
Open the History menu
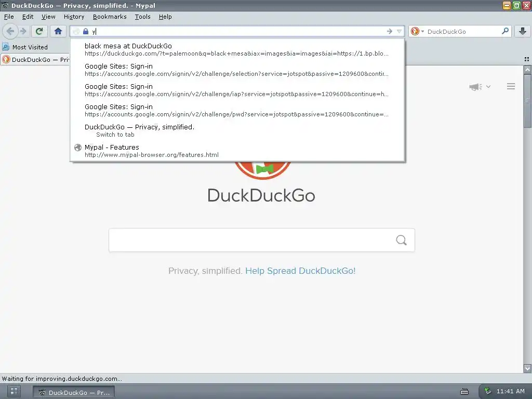74,17
